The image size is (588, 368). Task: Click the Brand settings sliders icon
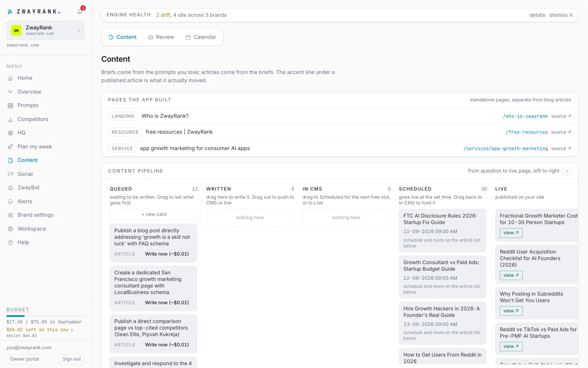[10, 215]
